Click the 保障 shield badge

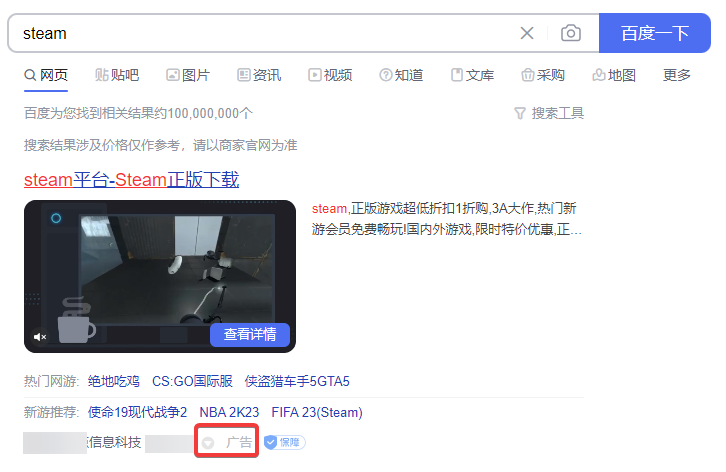(284, 442)
